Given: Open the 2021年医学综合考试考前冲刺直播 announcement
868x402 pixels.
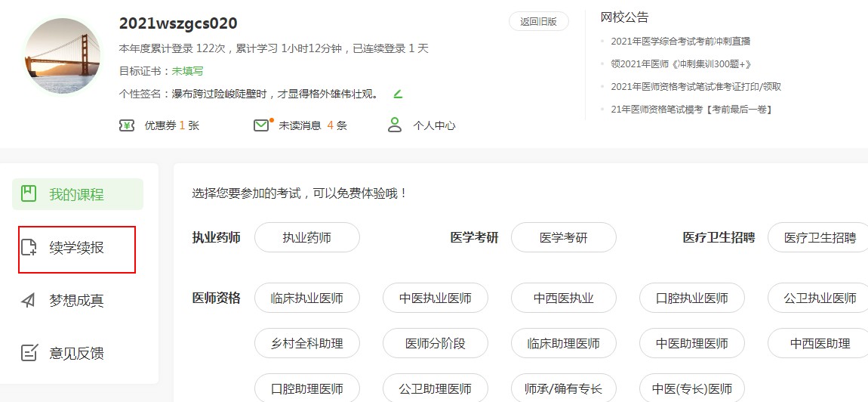Looking at the screenshot, I should (x=680, y=42).
